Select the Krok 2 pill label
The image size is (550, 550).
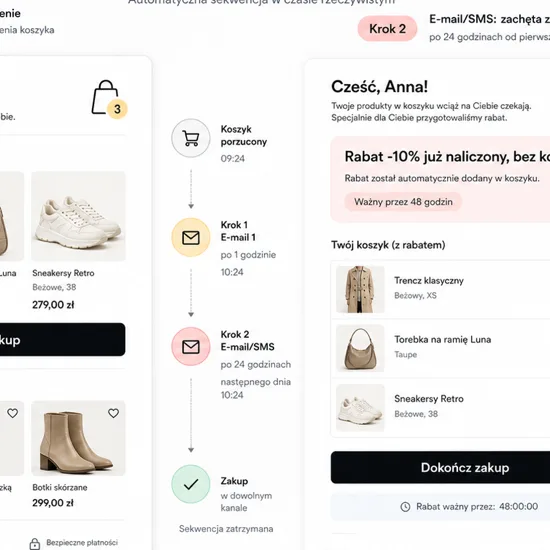tap(387, 29)
